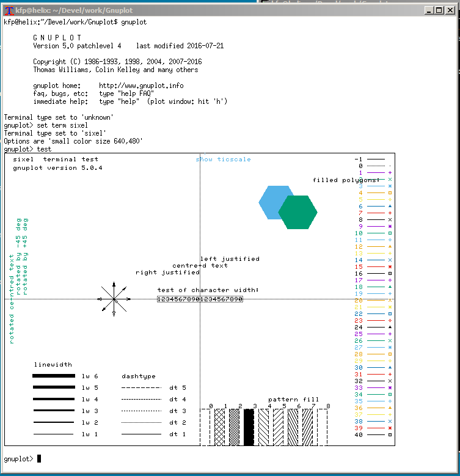Maximize the kfp@helix terminal window
Image resolution: width=460 pixels, height=476 pixels.
[x=439, y=10]
